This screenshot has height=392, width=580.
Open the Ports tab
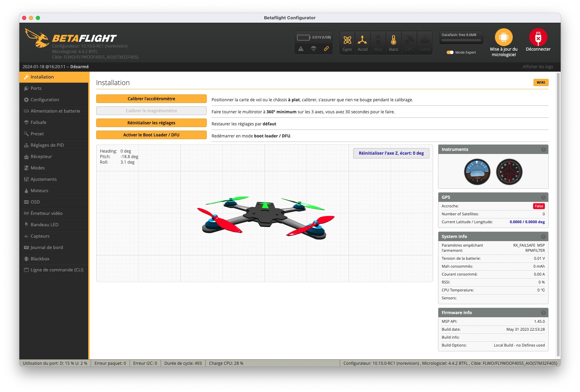[54, 89]
